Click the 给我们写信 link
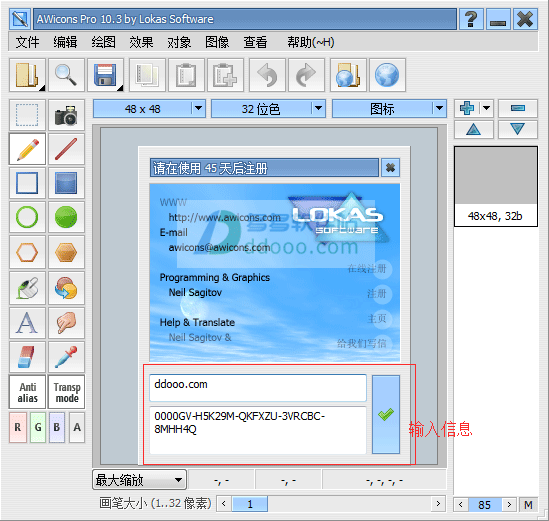Viewport: 549px width, 521px height. click(x=362, y=343)
